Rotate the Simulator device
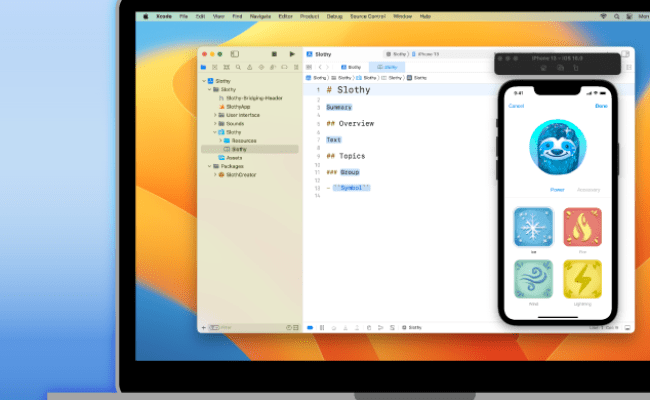Screen dimensions: 650x400 576,68
